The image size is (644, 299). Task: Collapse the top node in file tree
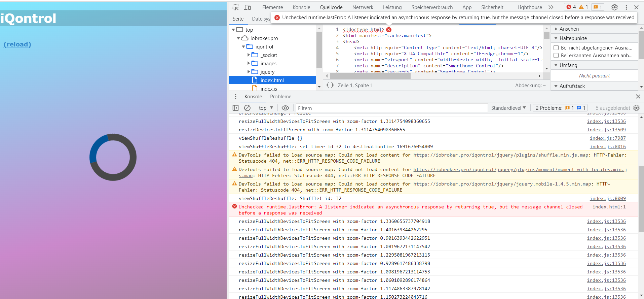pos(233,30)
